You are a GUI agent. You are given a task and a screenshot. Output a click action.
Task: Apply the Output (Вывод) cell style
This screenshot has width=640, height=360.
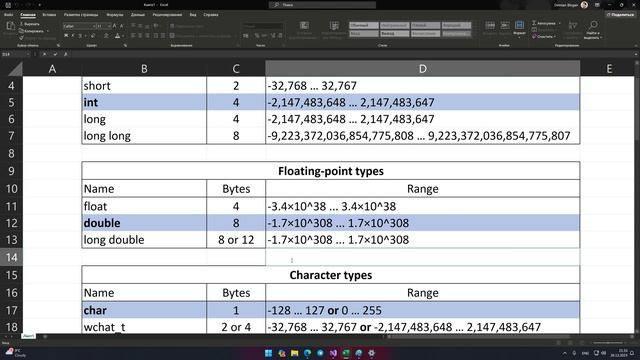click(x=395, y=33)
